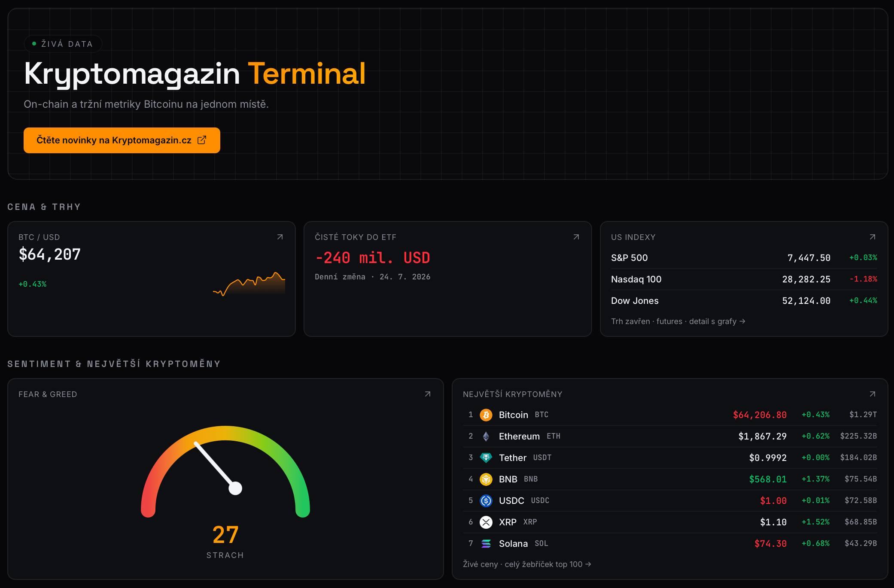Click Tether price $0.9992
The height and width of the screenshot is (588, 894).
pyautogui.click(x=768, y=458)
